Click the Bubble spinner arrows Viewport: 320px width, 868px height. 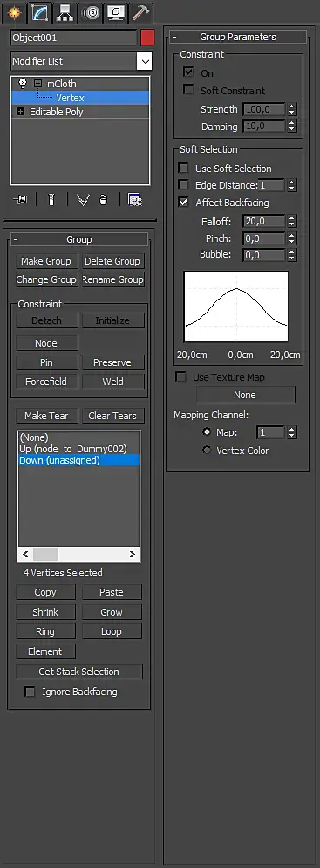[x=292, y=255]
